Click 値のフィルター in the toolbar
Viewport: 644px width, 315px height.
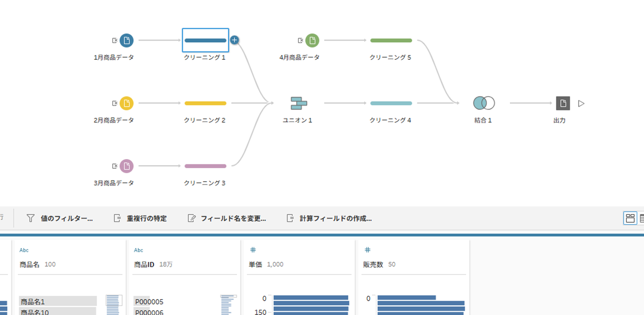click(60, 218)
